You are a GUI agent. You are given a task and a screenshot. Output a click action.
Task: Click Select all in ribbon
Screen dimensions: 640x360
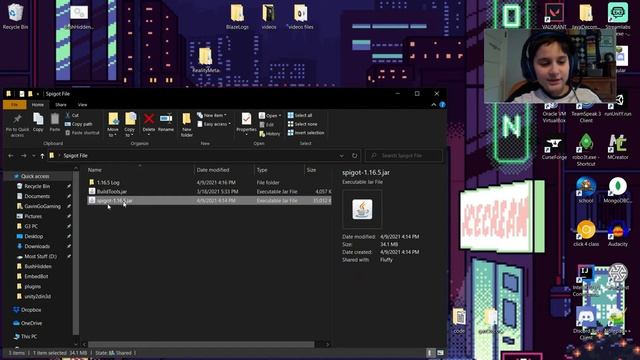[x=300, y=116]
